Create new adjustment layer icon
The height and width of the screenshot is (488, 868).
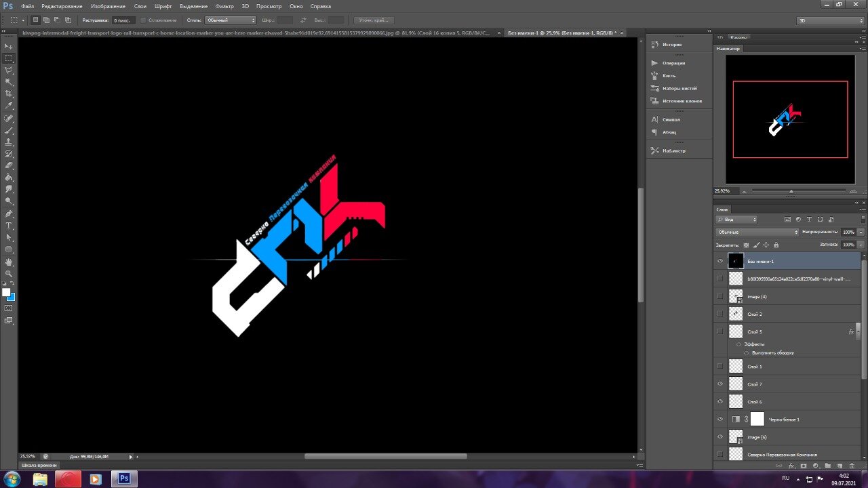[816, 466]
